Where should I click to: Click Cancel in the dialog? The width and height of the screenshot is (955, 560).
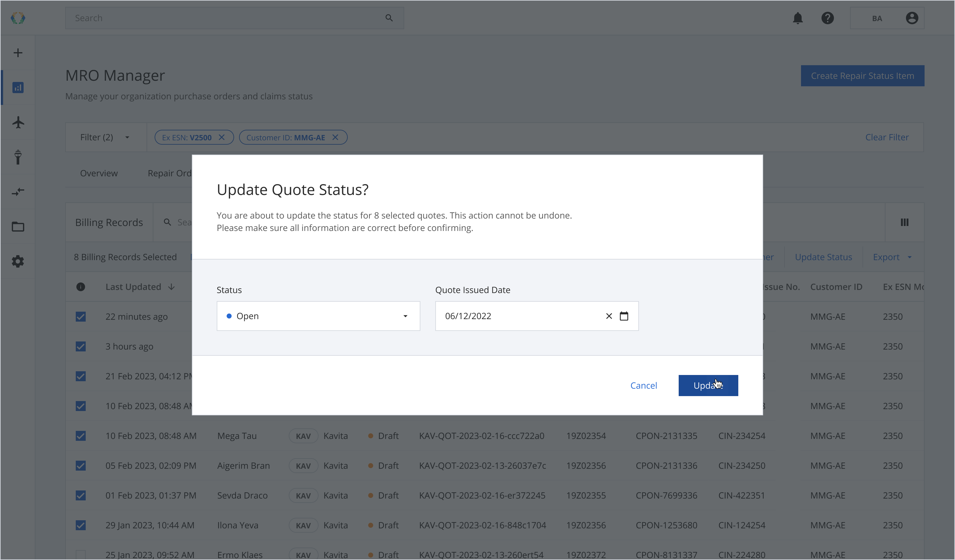644,385
